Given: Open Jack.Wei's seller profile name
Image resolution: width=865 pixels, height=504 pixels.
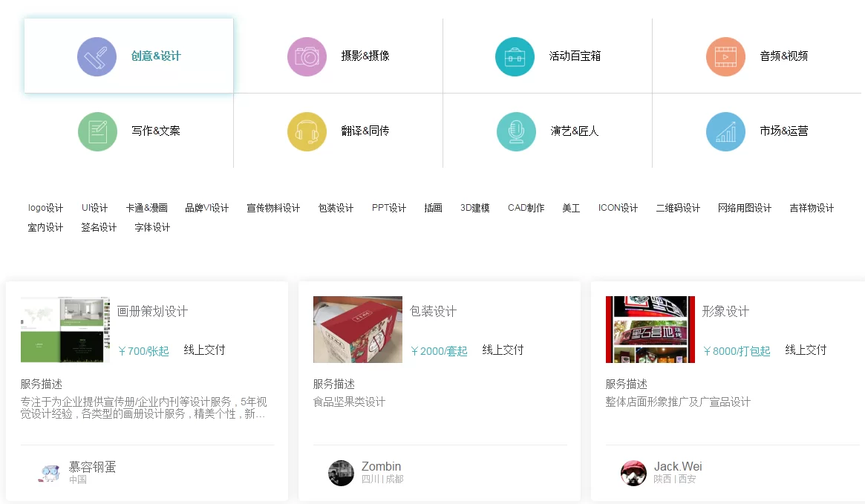Looking at the screenshot, I should [678, 467].
